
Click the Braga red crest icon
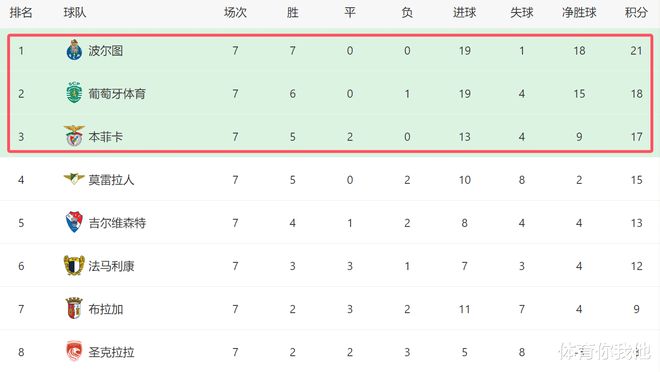click(74, 308)
